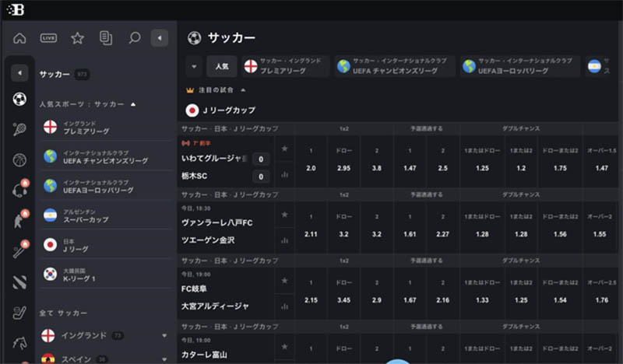Select the 人気 tab
The height and width of the screenshot is (364, 623).
pos(222,66)
